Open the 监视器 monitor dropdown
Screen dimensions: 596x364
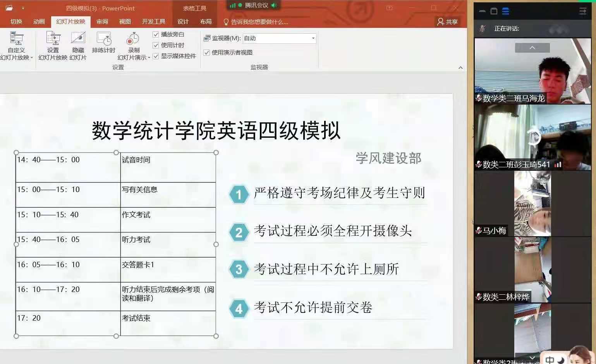point(313,38)
